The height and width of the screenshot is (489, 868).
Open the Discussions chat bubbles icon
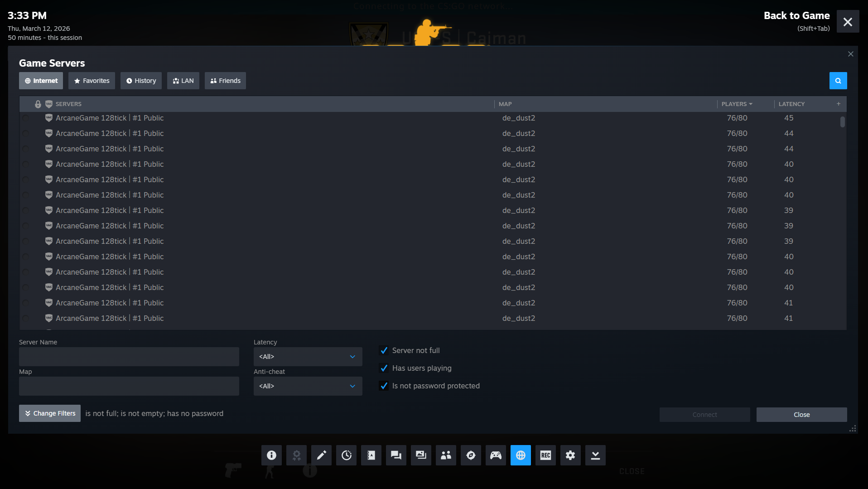396,455
